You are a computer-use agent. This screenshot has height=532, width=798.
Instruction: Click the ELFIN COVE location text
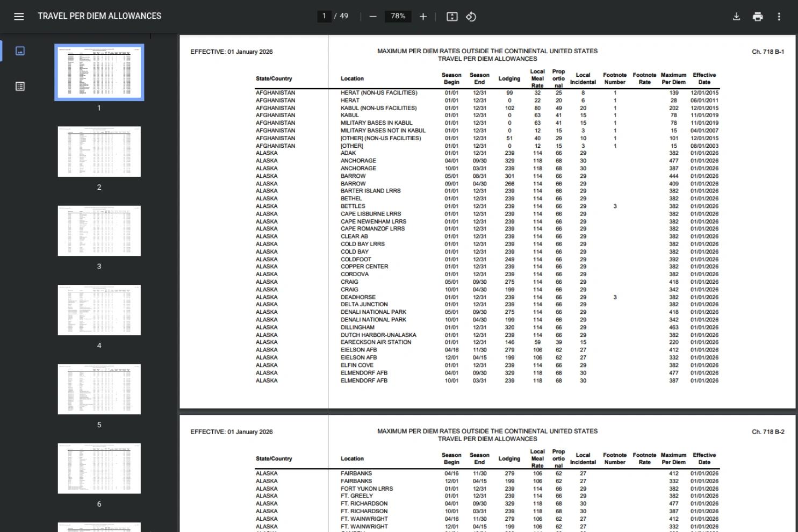(x=357, y=365)
